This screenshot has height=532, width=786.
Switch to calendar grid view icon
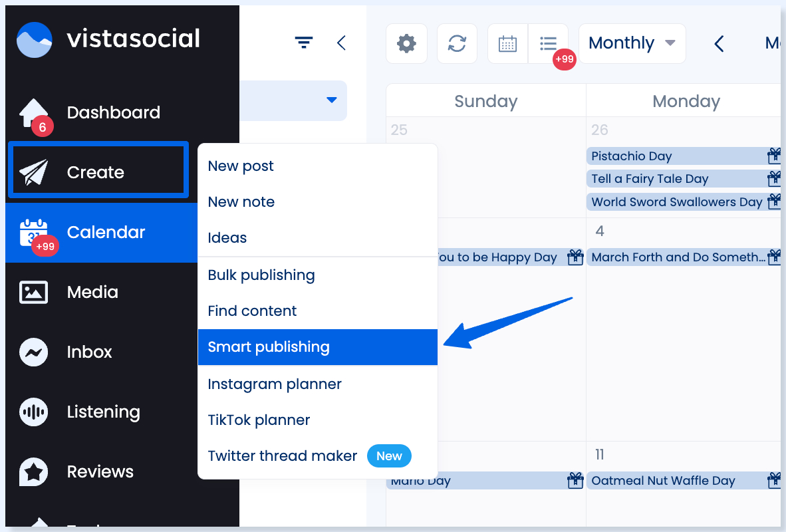[508, 44]
